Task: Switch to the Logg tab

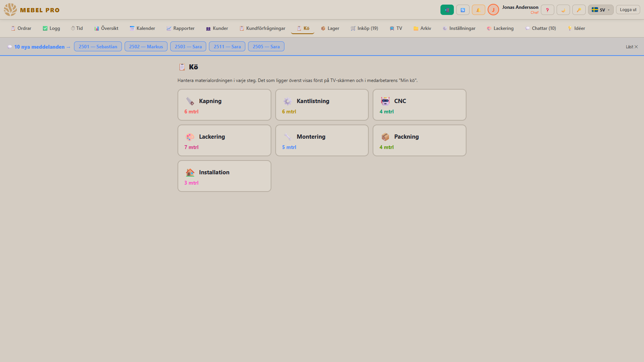Action: click(x=51, y=28)
